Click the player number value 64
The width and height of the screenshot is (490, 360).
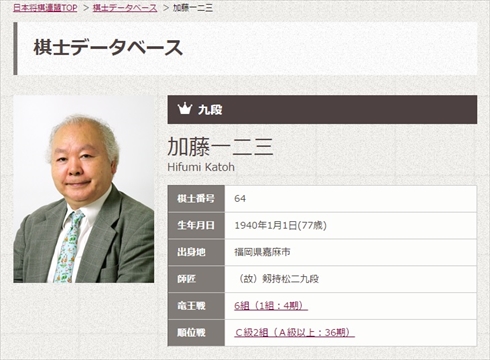click(x=240, y=199)
